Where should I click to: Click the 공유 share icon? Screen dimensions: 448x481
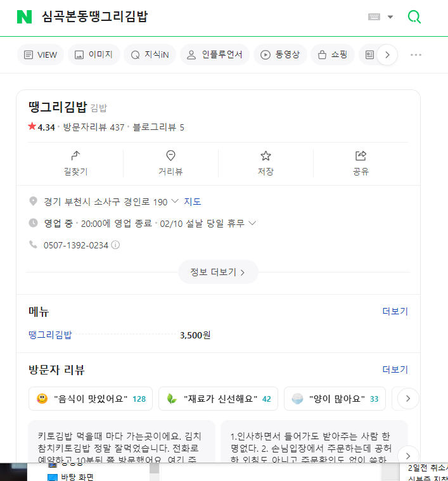tap(361, 155)
